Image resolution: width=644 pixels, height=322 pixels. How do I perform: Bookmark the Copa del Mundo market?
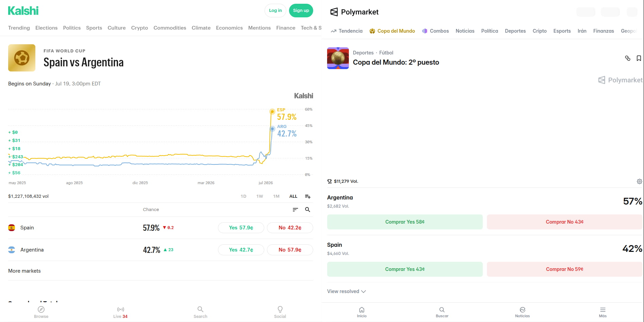point(639,58)
